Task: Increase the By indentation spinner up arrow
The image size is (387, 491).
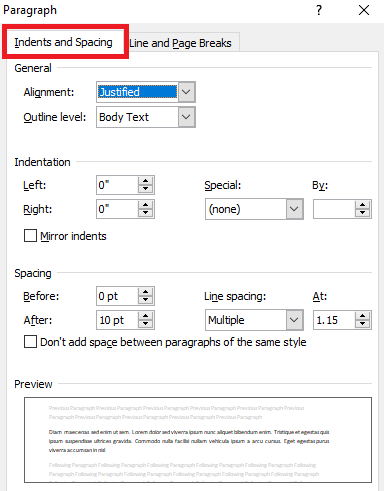Action: (362, 205)
